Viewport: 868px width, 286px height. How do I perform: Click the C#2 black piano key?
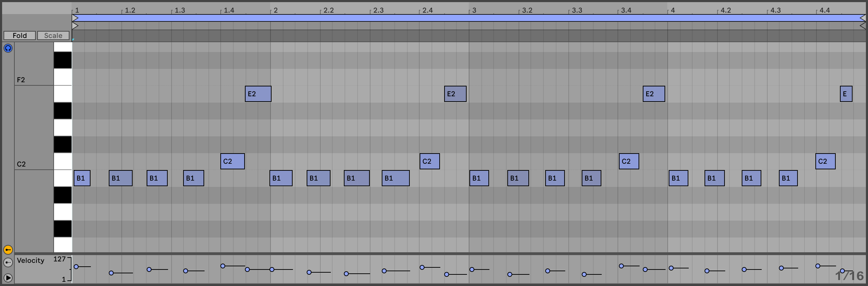[63, 144]
